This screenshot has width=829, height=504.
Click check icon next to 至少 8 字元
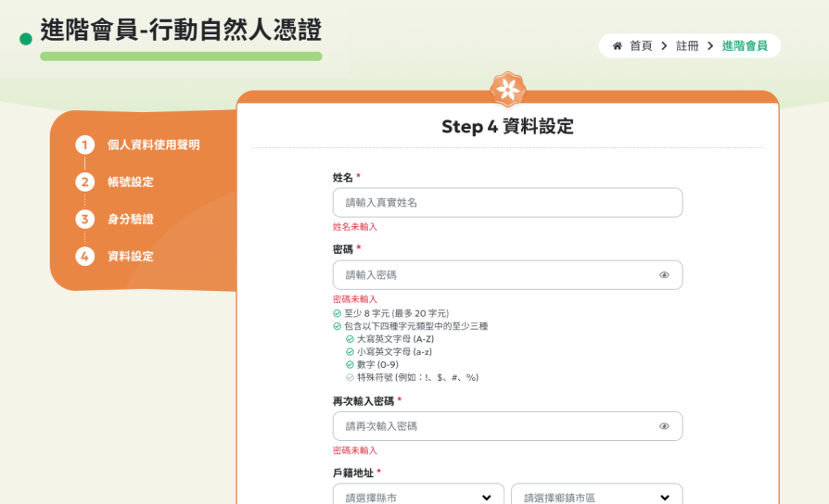(x=338, y=313)
